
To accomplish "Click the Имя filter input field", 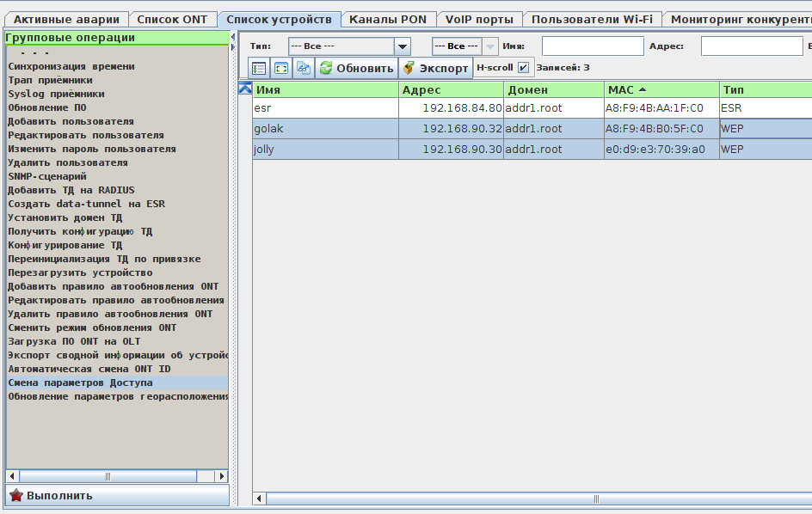I will click(x=593, y=46).
